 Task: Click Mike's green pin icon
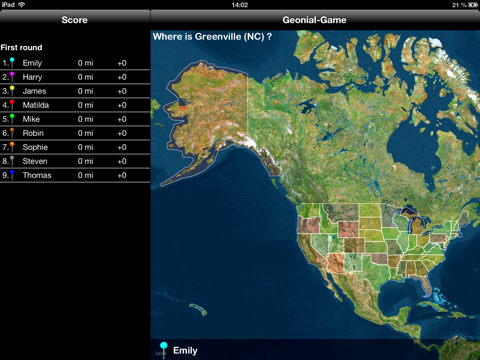point(12,118)
